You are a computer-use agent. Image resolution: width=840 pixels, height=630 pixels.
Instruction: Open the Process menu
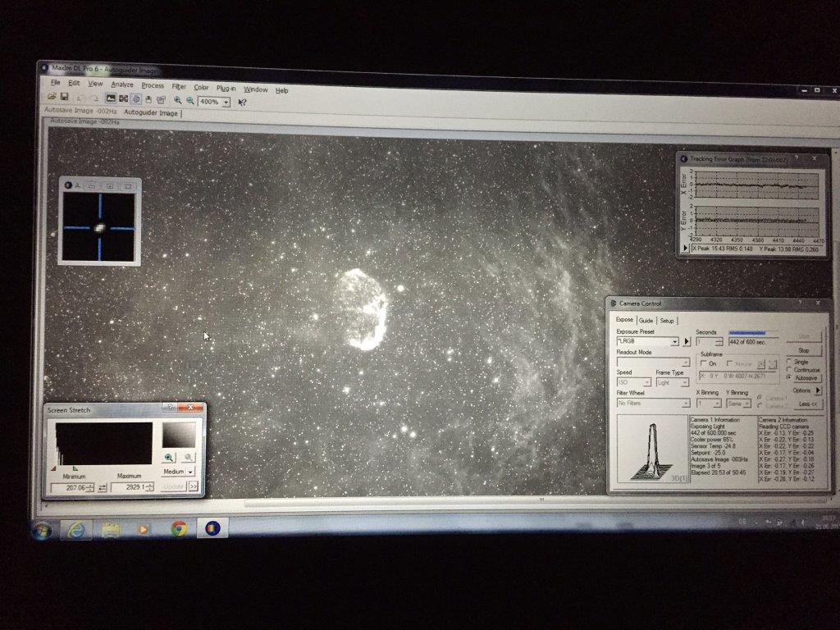pyautogui.click(x=153, y=85)
